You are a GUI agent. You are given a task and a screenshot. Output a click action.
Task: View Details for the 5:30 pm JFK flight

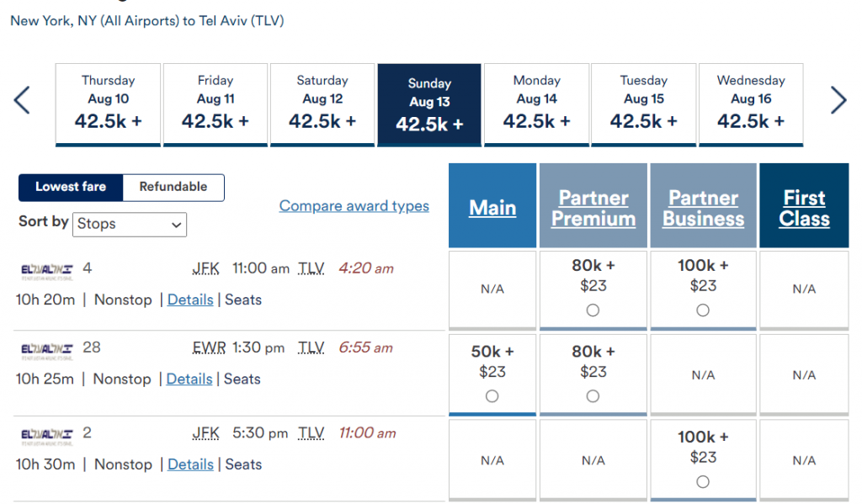pyautogui.click(x=190, y=464)
